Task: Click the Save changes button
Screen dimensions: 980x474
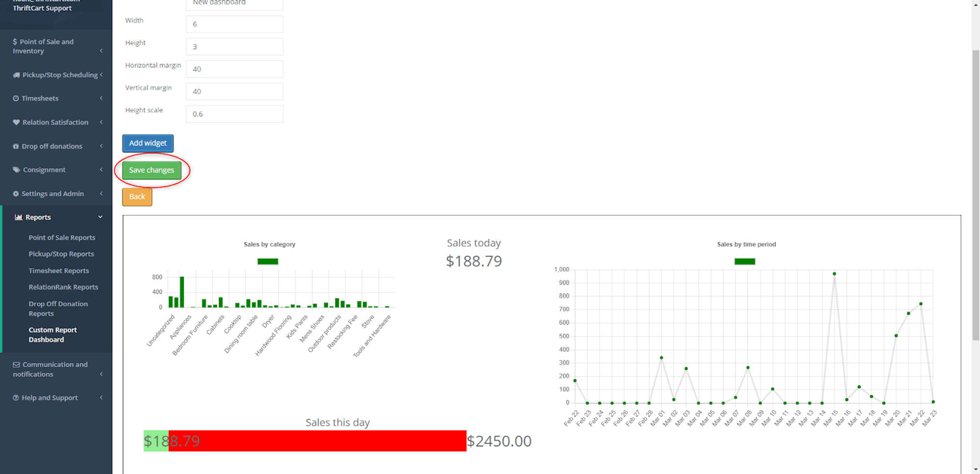Action: click(x=151, y=170)
